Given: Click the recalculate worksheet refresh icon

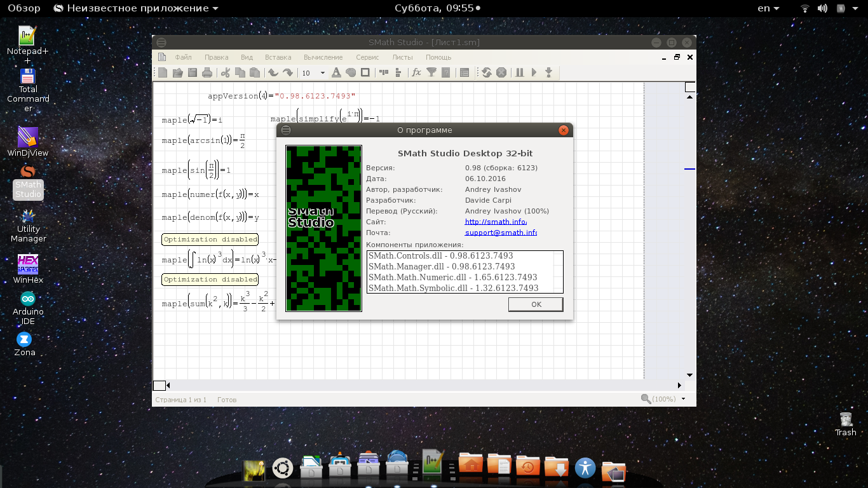Looking at the screenshot, I should tap(486, 72).
